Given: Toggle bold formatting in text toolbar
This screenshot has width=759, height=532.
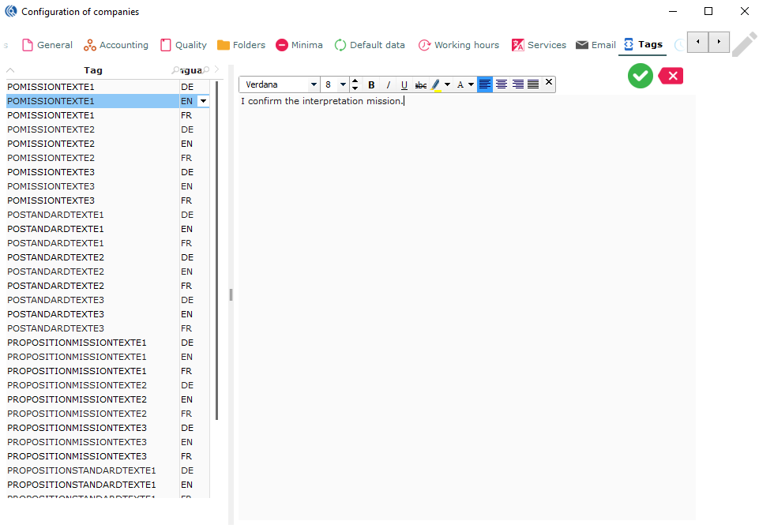Looking at the screenshot, I should (371, 85).
